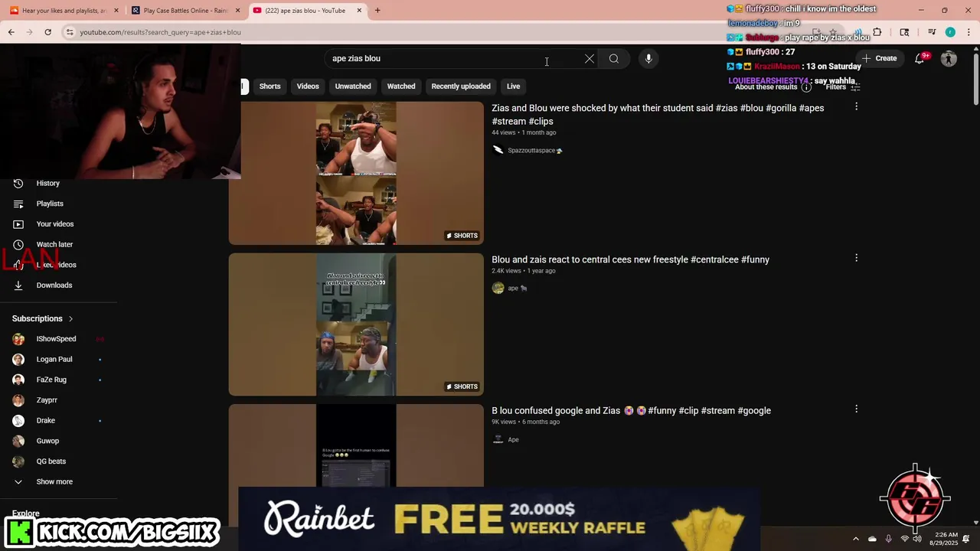
Task: Click the OneDrive cloud tray icon
Action: click(872, 539)
